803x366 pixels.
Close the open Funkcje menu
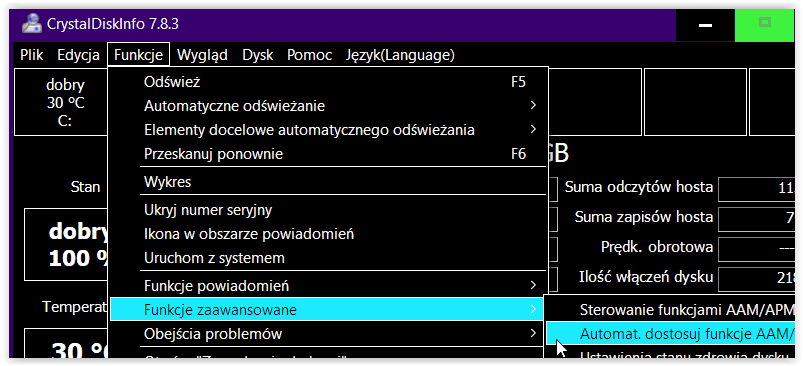(138, 55)
